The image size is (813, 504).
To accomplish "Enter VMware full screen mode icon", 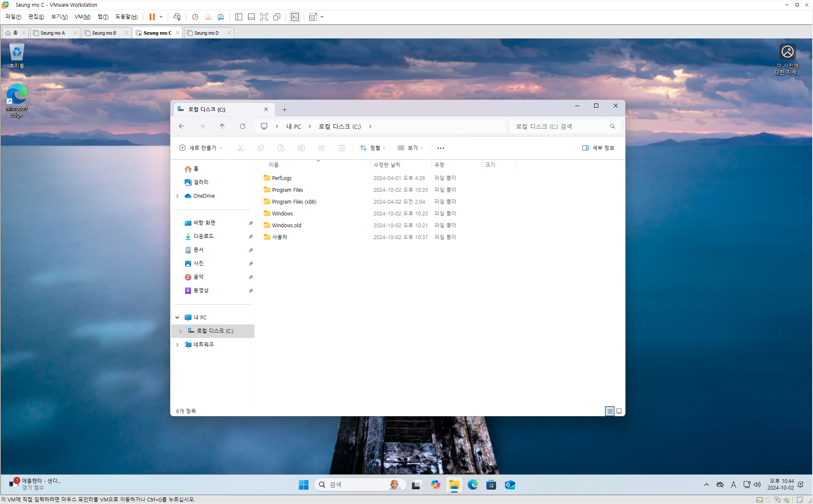I will click(264, 17).
